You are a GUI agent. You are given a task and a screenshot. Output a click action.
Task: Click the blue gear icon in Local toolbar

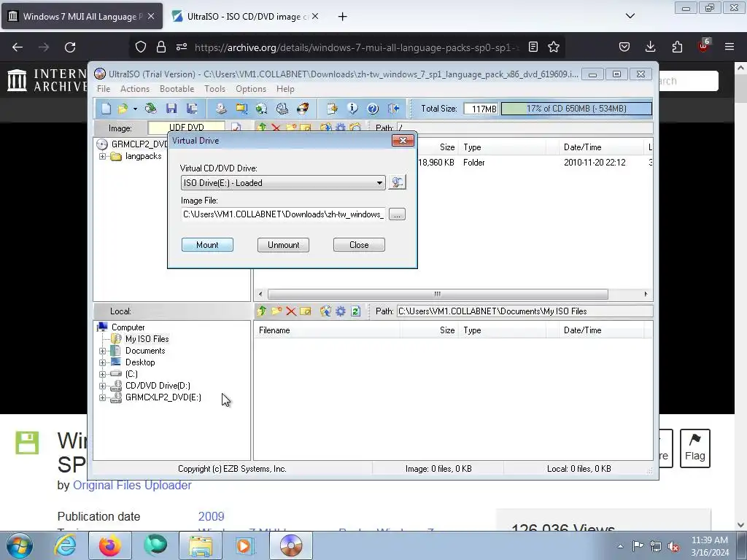(341, 311)
